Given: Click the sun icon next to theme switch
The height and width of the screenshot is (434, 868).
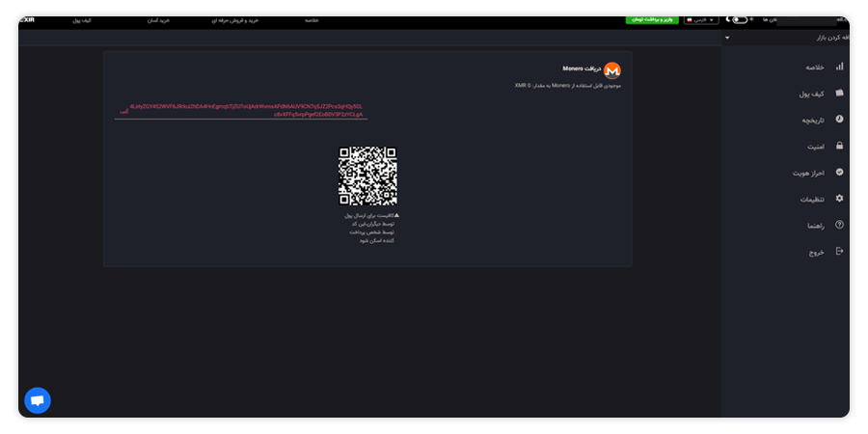Looking at the screenshot, I should [751, 20].
